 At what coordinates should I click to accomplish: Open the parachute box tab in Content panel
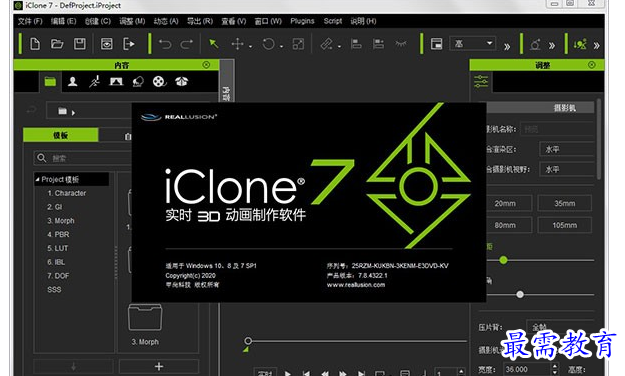tap(181, 82)
